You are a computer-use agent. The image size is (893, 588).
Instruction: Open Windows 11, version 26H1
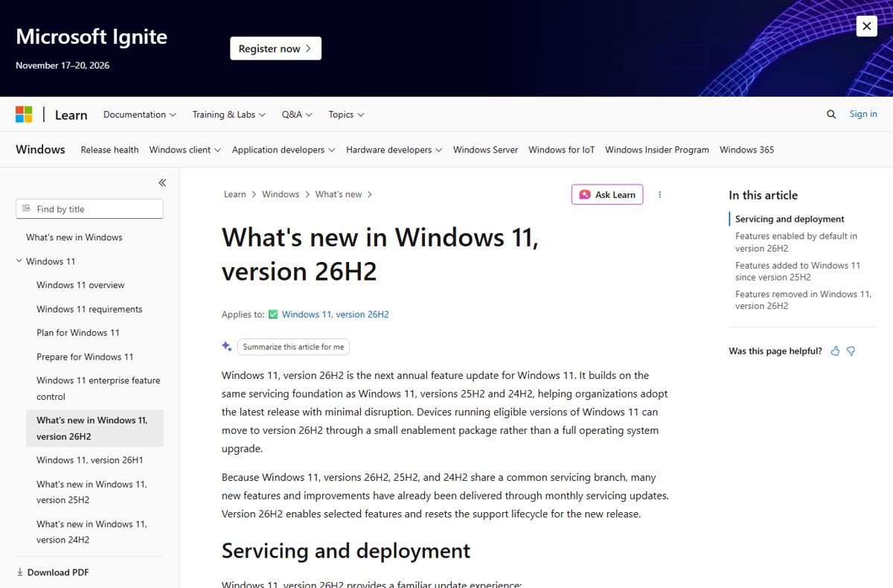(x=90, y=460)
